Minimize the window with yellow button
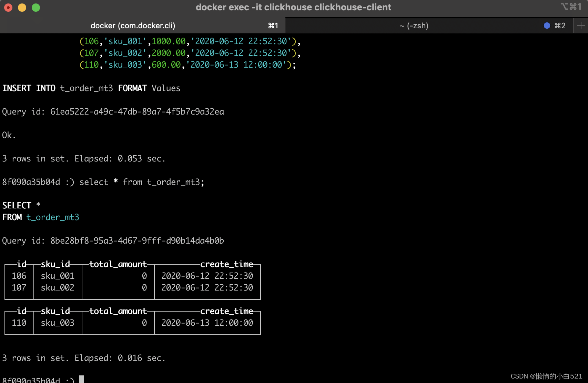Viewport: 588px width, 383px height. click(22, 8)
